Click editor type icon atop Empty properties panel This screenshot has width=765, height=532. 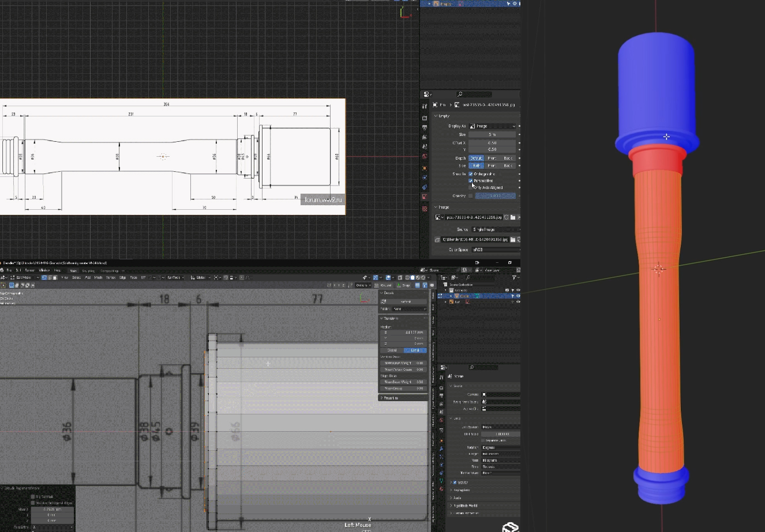tap(427, 94)
